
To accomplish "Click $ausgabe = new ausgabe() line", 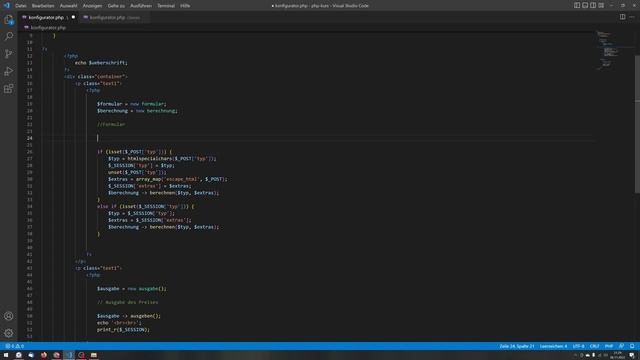I will [132, 289].
